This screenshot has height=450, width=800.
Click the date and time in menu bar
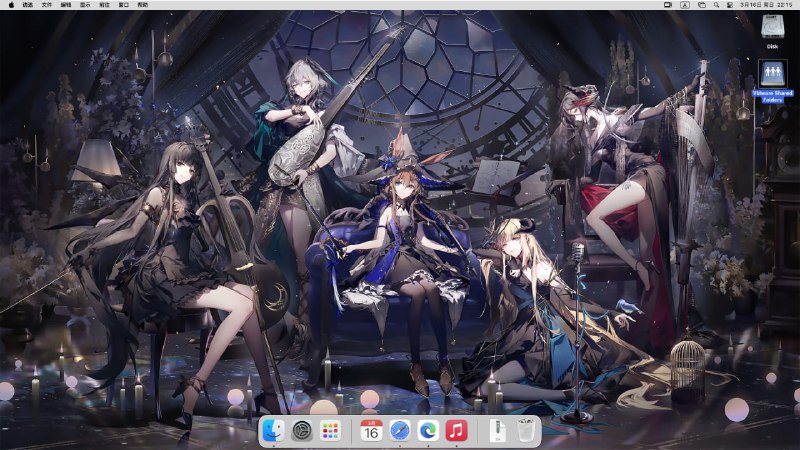point(765,5)
